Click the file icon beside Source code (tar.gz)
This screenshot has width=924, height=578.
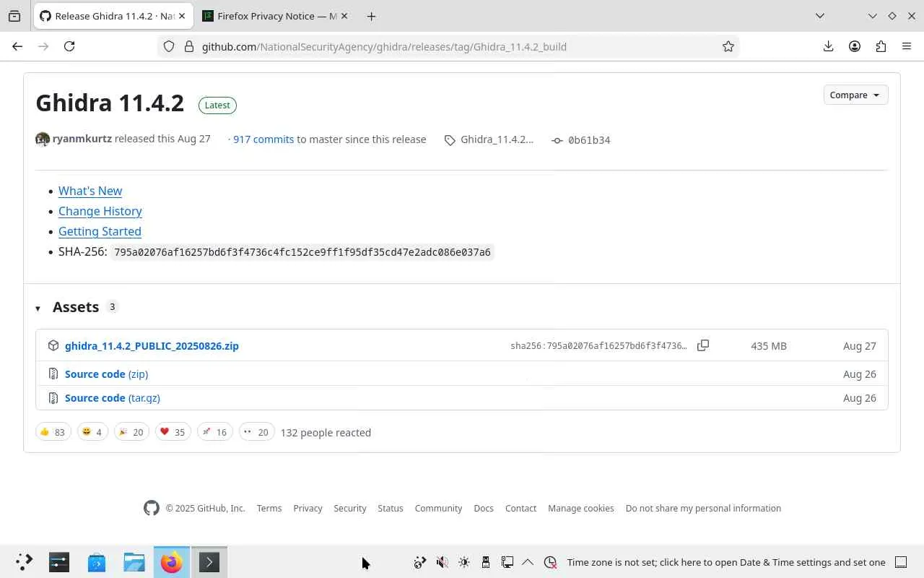(x=53, y=397)
